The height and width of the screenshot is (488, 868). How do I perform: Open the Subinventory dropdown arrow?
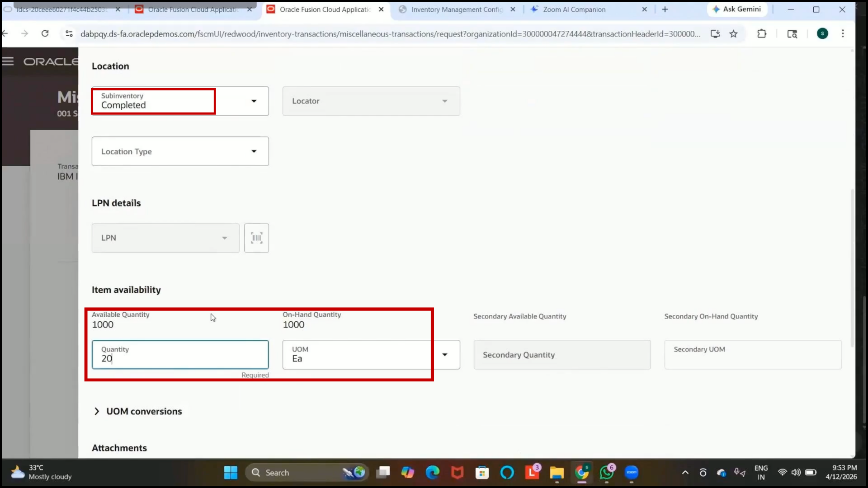coord(254,101)
